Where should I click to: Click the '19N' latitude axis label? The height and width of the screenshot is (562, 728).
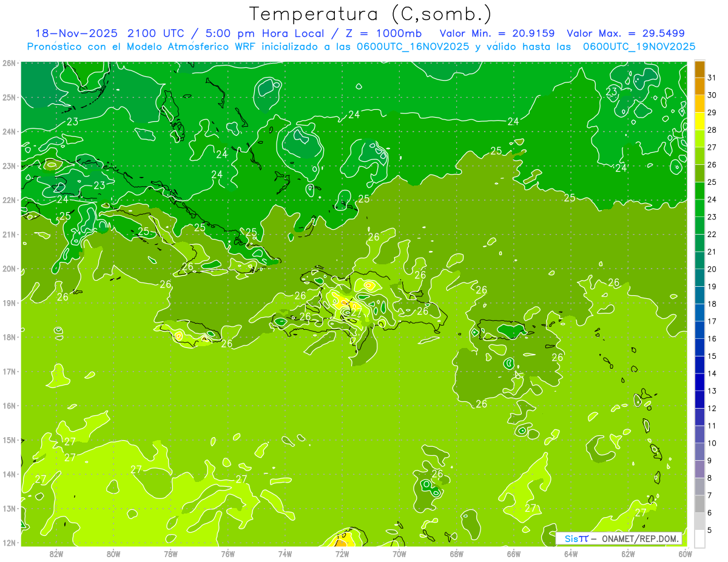9,303
